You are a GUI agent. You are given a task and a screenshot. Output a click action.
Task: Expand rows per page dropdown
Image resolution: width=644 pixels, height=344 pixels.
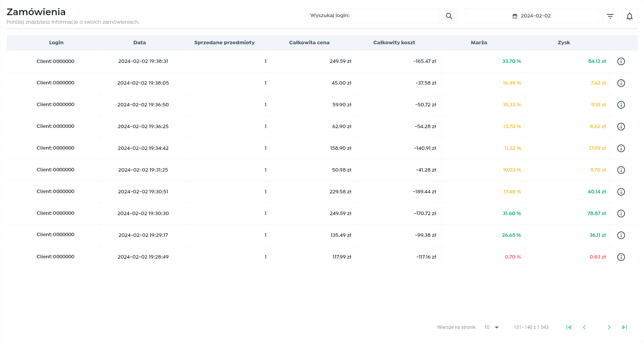point(492,327)
